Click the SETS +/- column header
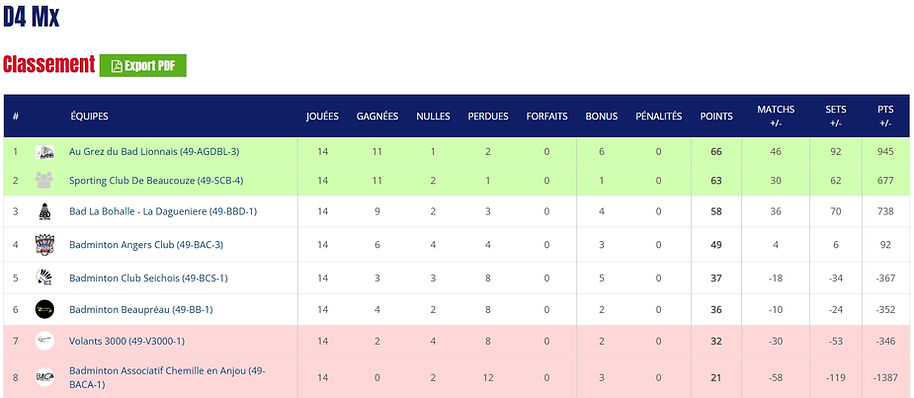Image resolution: width=914 pixels, height=398 pixels. click(x=836, y=116)
